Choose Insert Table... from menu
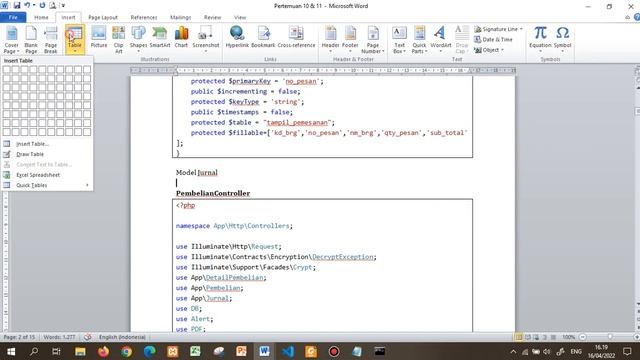Image resolution: width=640 pixels, height=360 pixels. (x=47, y=144)
